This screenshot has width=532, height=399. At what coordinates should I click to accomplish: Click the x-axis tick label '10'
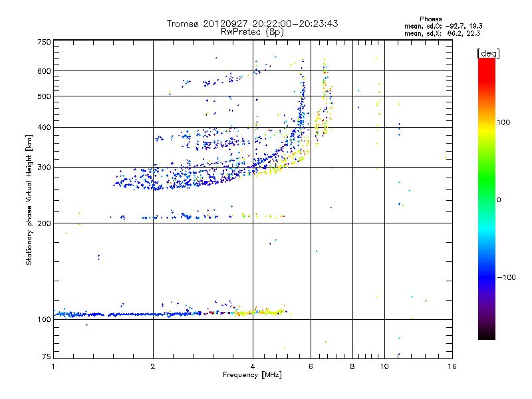pyautogui.click(x=384, y=366)
